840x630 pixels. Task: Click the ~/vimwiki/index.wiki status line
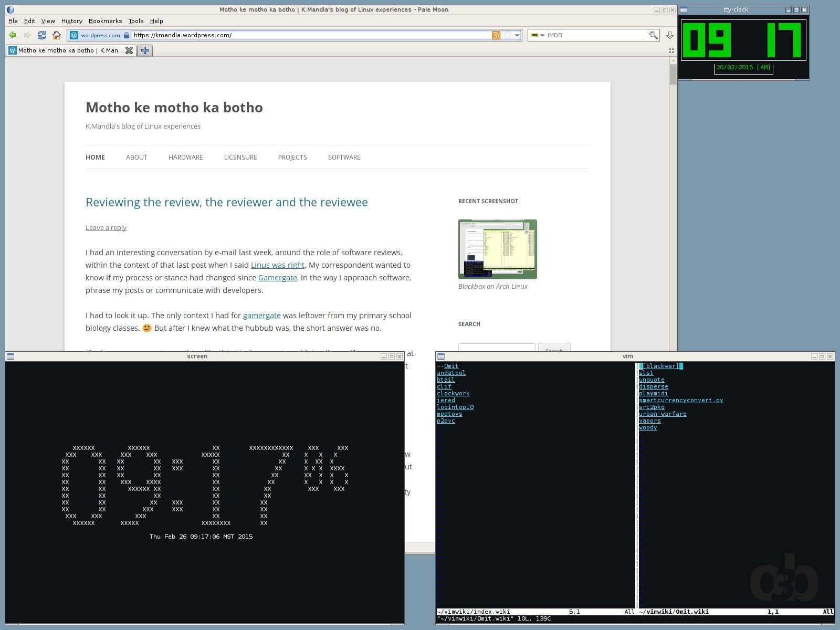535,612
